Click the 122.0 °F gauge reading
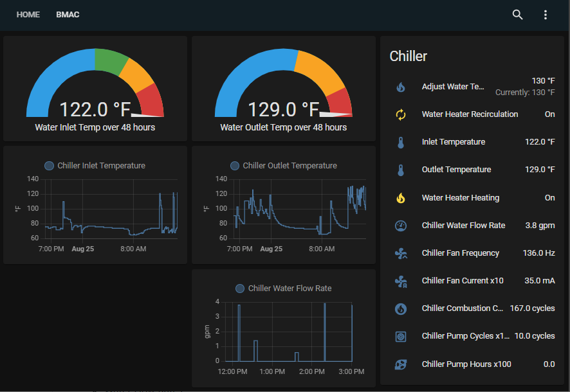Screen dimensions: 570x392 point(95,109)
